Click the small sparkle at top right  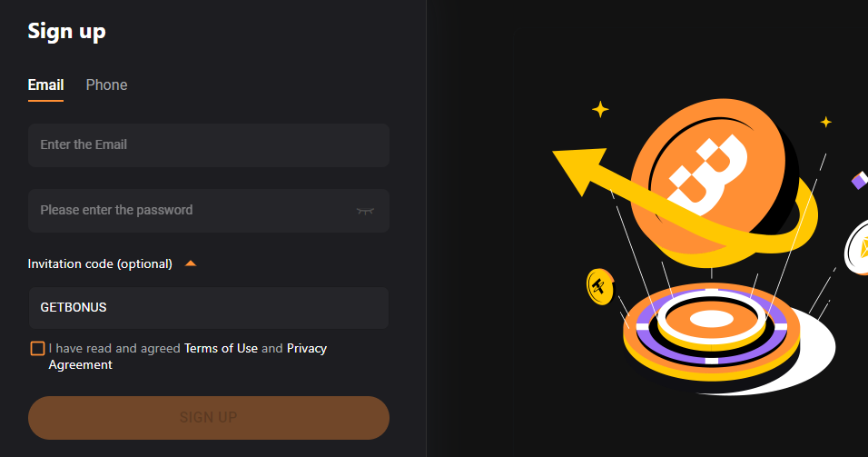(x=825, y=122)
